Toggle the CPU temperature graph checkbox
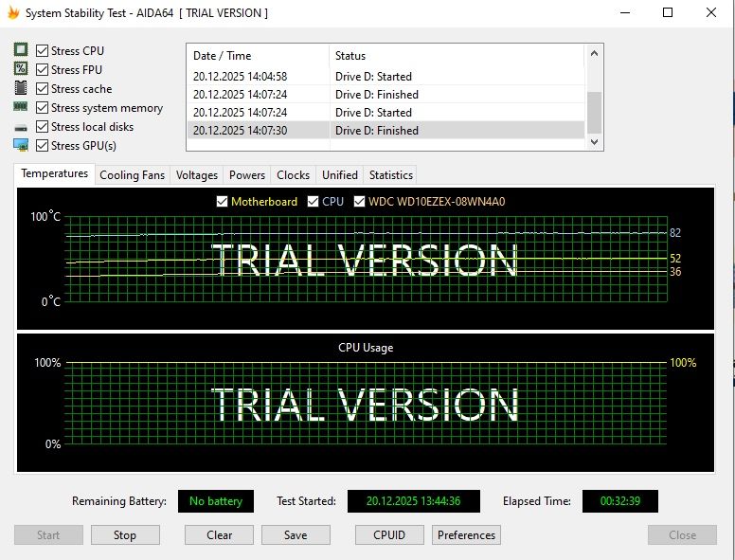735x560 pixels. (313, 202)
